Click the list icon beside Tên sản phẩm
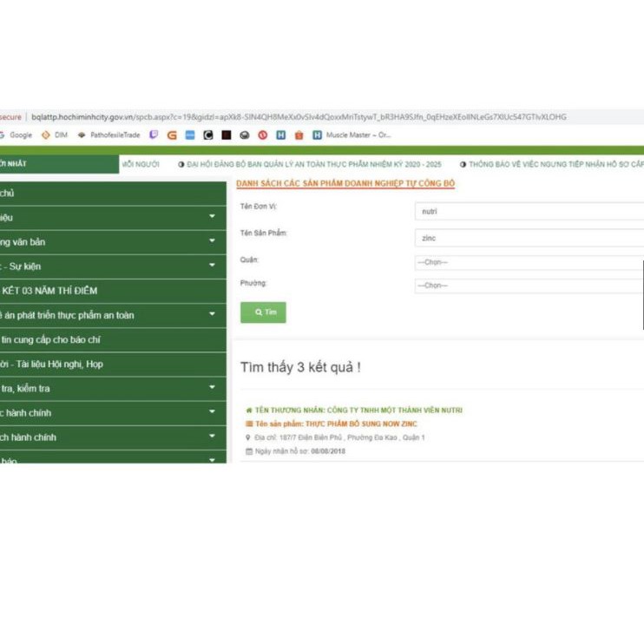644x644 pixels. [249, 424]
